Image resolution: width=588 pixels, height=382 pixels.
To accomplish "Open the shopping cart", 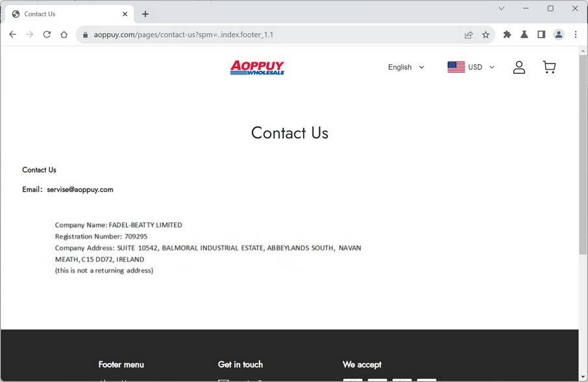I will [x=549, y=67].
